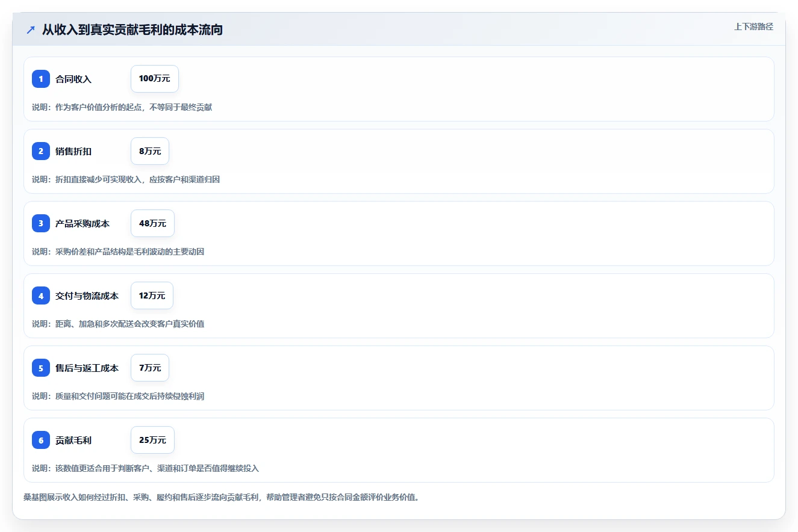Click the step 5 number badge
The image size is (798, 532).
coord(41,368)
